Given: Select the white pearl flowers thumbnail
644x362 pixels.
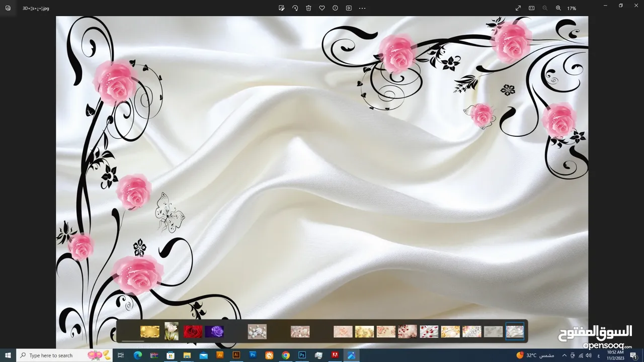Looking at the screenshot, I should coord(257,332).
